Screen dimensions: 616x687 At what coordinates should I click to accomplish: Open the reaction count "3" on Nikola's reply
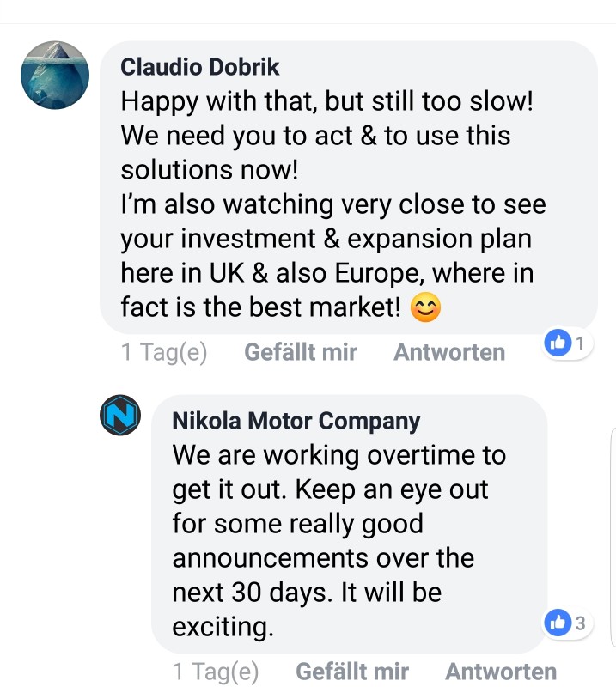tap(580, 623)
